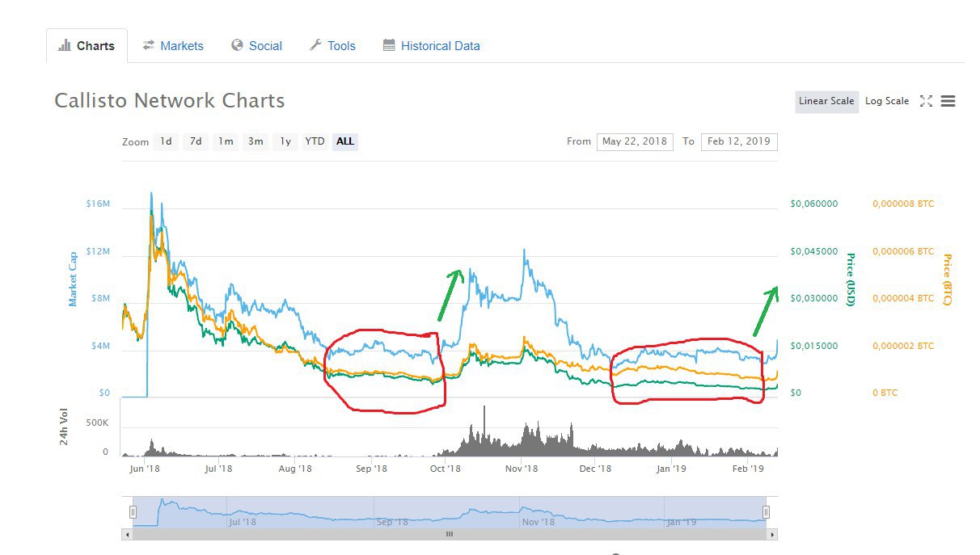This screenshot has width=980, height=555.
Task: Switch to the Markets tab
Action: point(173,46)
